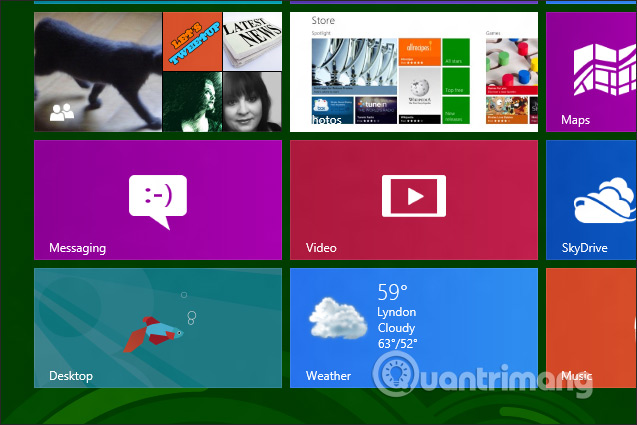Screen dimensions: 637x425
Task: Click the Latest News newspaper picture
Action: click(x=252, y=41)
